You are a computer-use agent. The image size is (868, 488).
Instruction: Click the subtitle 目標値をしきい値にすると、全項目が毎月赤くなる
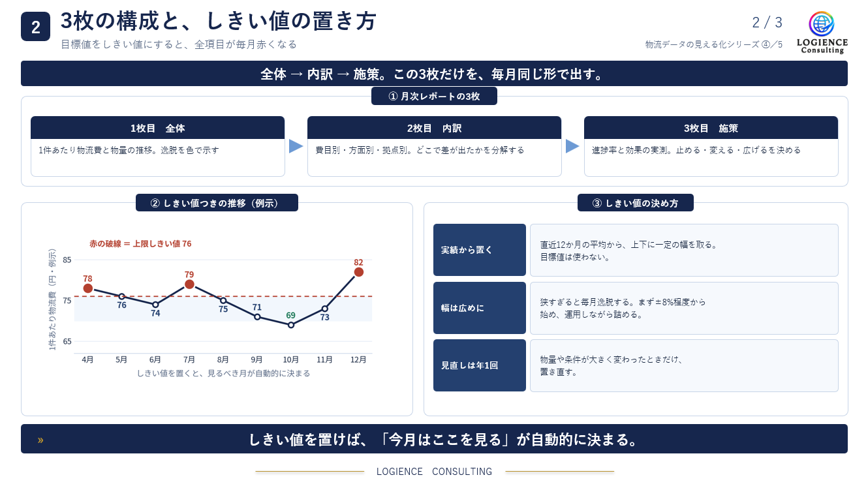coord(179,44)
